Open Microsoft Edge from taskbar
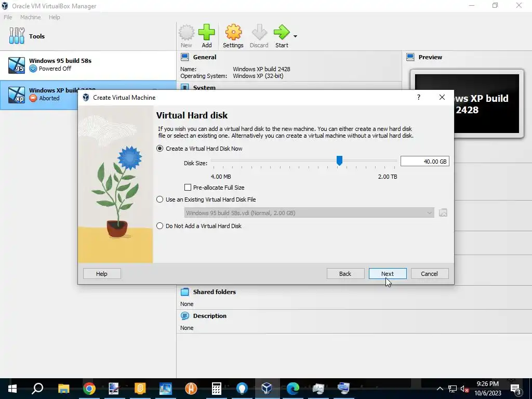Viewport: 532px width, 399px height. tap(293, 389)
